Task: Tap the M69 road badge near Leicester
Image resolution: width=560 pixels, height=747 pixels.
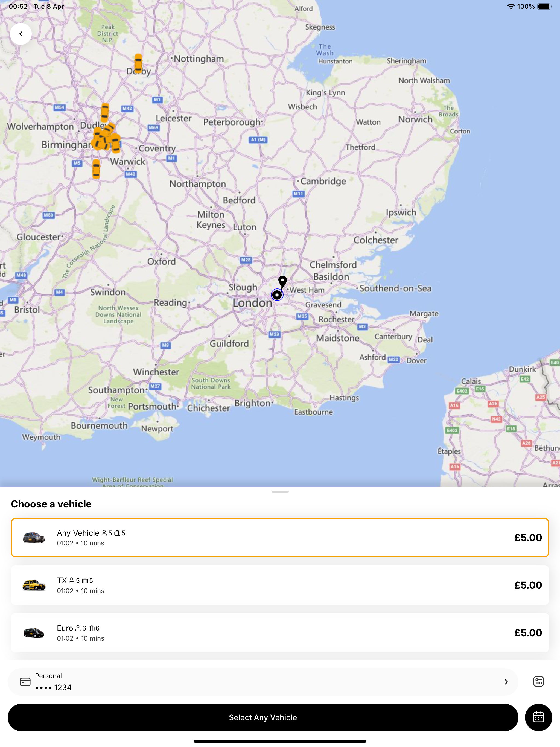Action: click(x=153, y=127)
